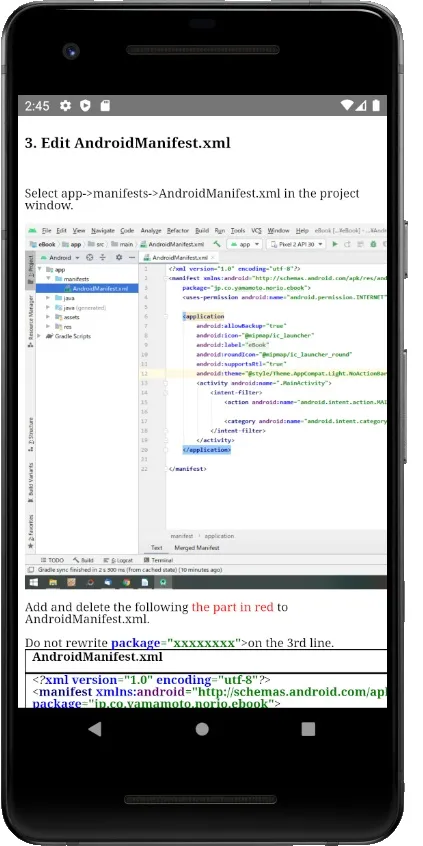The width and height of the screenshot is (423, 846).
Task: Open File Explorer from the Windows taskbar
Action: point(53,582)
